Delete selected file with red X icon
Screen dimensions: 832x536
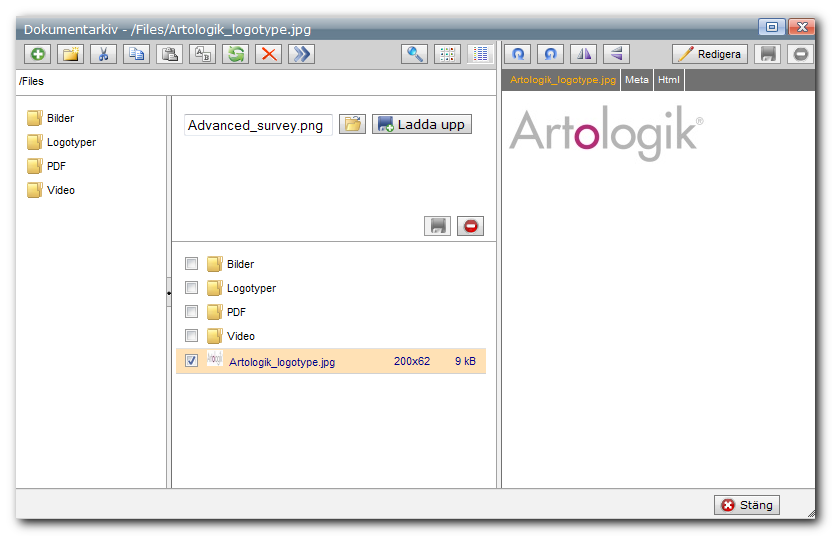pos(268,54)
